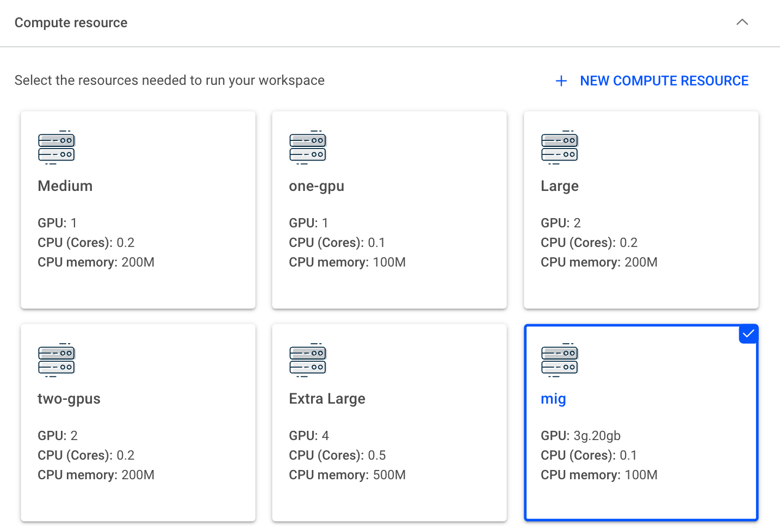Click CPU memory: 500M text

point(348,475)
